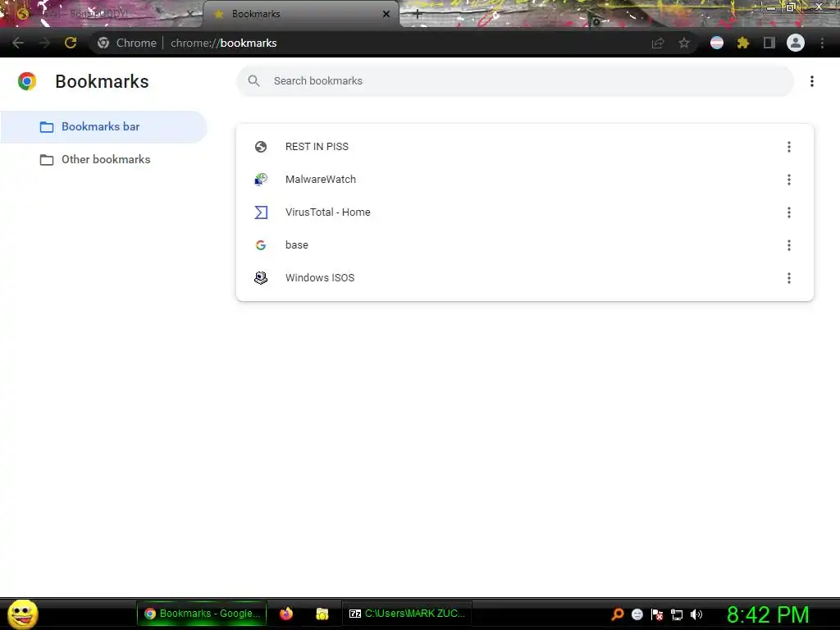The image size is (840, 630).
Task: Open the striped flag extension icon
Action: coord(717,43)
